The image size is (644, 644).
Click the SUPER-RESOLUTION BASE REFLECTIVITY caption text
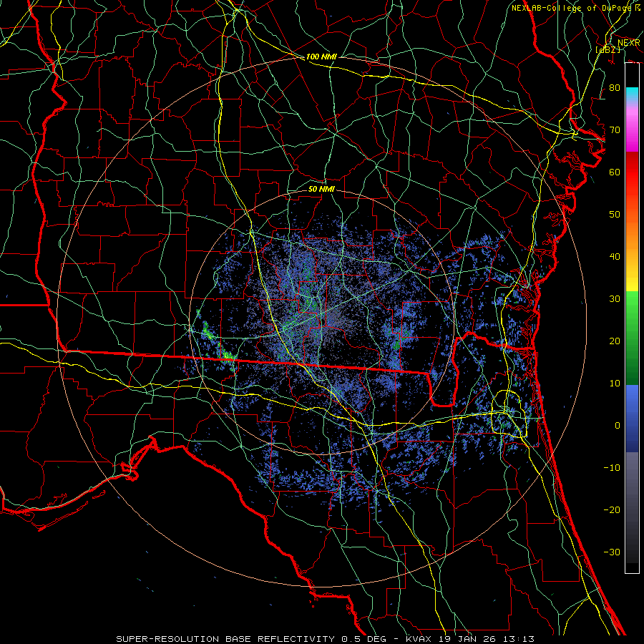(225, 639)
